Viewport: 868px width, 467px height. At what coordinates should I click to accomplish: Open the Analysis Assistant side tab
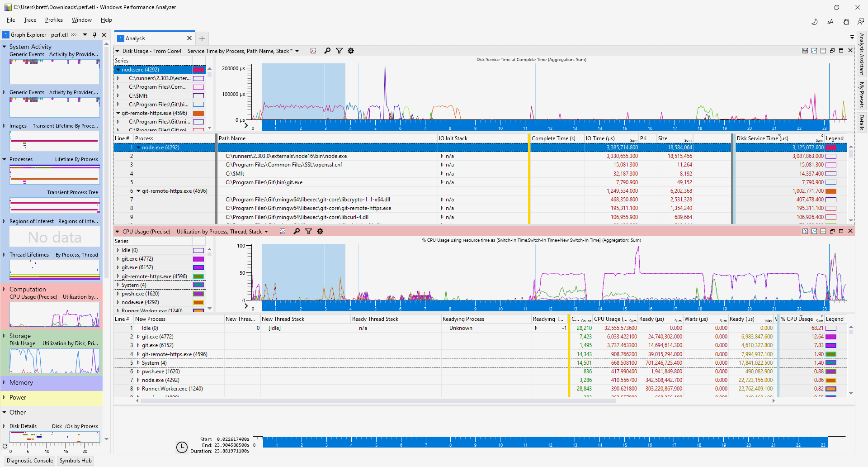point(861,54)
